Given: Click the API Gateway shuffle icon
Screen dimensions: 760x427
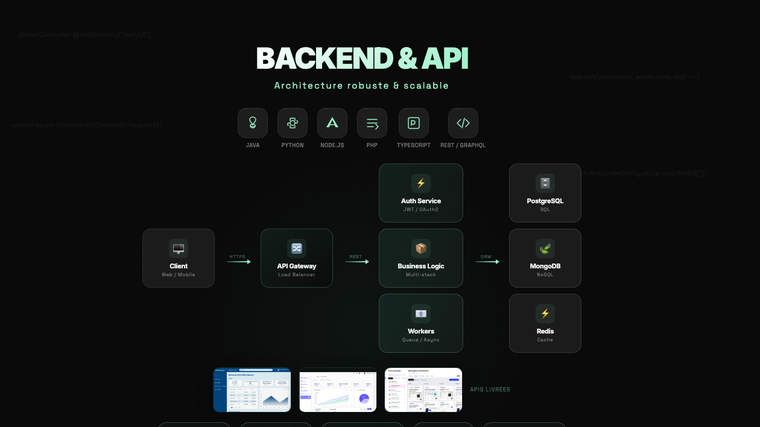Looking at the screenshot, I should tap(297, 249).
